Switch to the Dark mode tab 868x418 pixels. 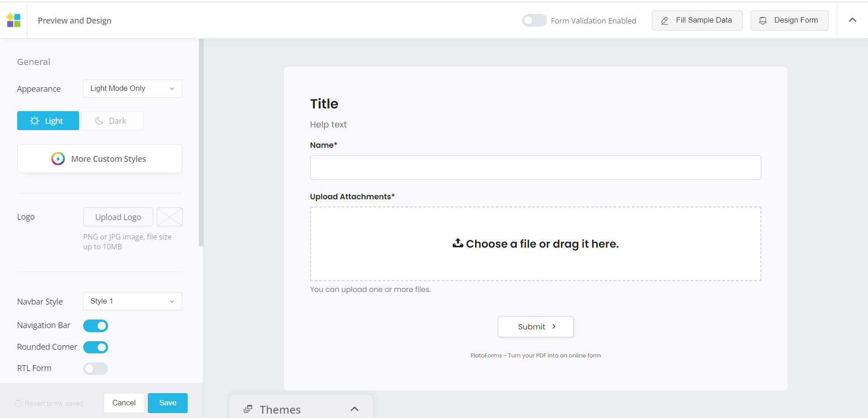[x=112, y=121]
